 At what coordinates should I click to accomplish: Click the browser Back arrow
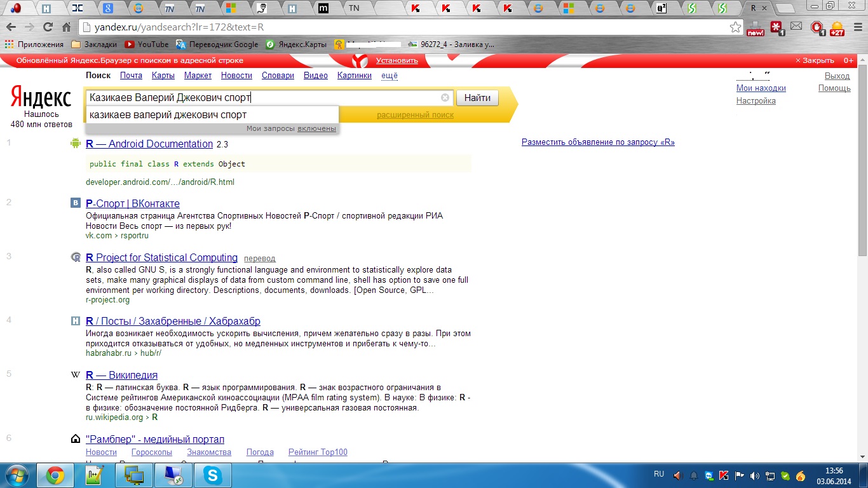[11, 27]
